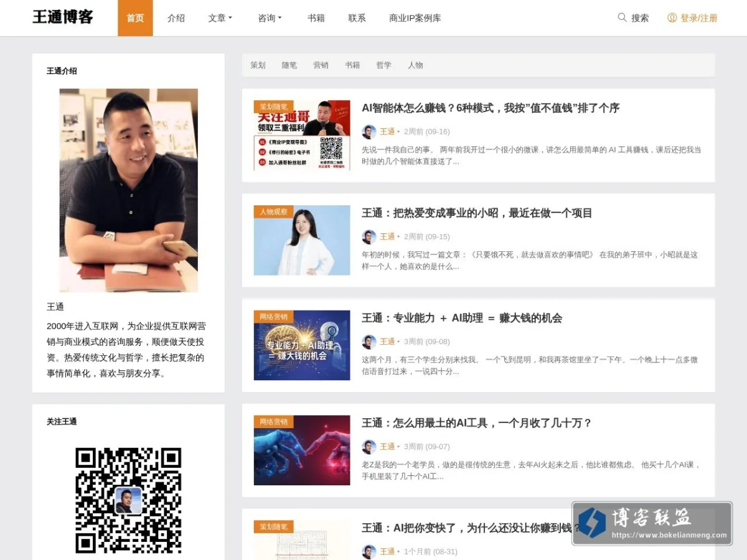Click 网络营销 tag on brain thumbnail
Screen dimensions: 747x560
pos(273,317)
